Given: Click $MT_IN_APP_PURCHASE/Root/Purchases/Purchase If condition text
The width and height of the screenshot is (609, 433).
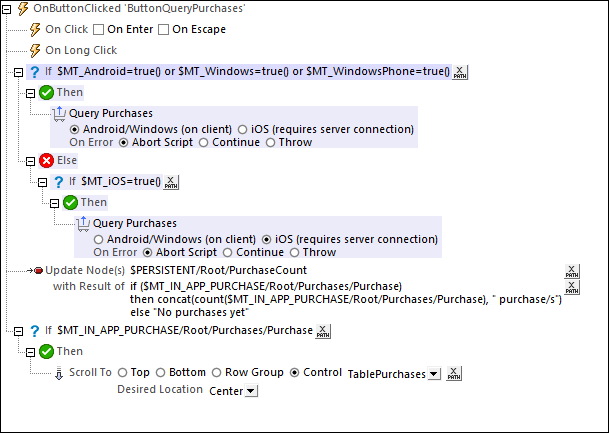Looking at the screenshot, I should tap(185, 330).
